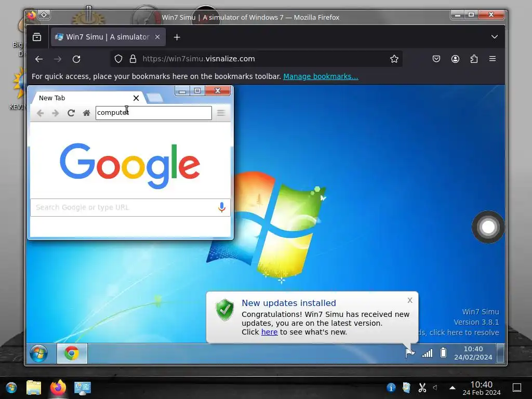Click the Firefox URL address bar
The image size is (532, 399).
(x=256, y=59)
